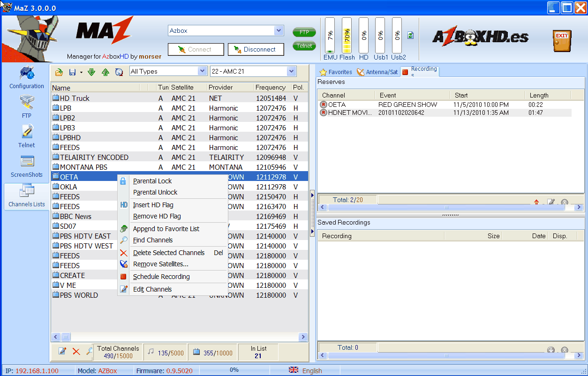
Task: Click the green Telnet status indicator
Action: pos(304,45)
